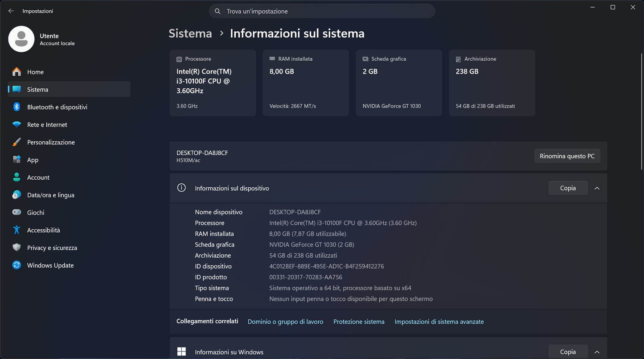Screen dimensions: 644x359
Task: Click the Archiviazione row value 54 GB di 238 GB
Action: 304,256
